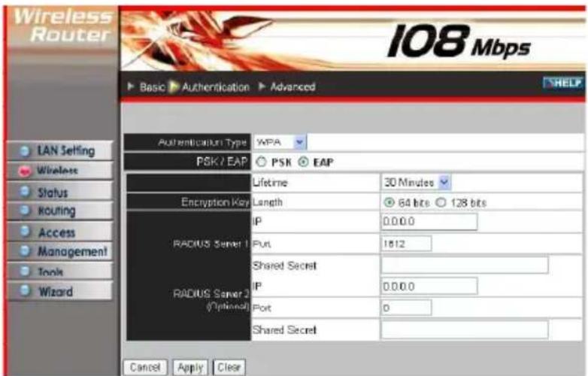The image size is (588, 376).
Task: Click the blue bullet icon beside Tools
Action: pos(25,271)
